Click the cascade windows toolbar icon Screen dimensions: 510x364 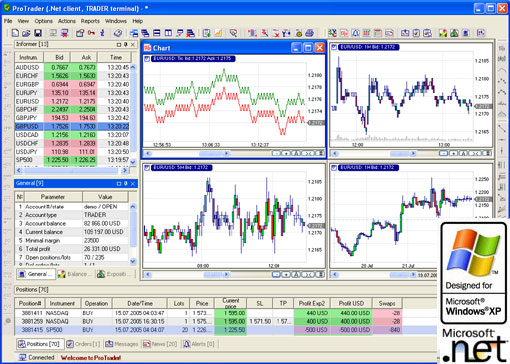[145, 33]
